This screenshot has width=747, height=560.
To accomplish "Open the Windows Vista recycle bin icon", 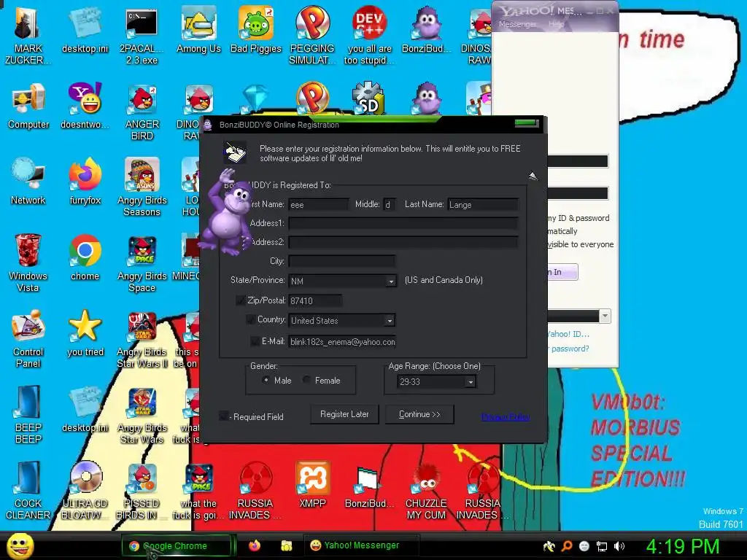I will click(28, 262).
